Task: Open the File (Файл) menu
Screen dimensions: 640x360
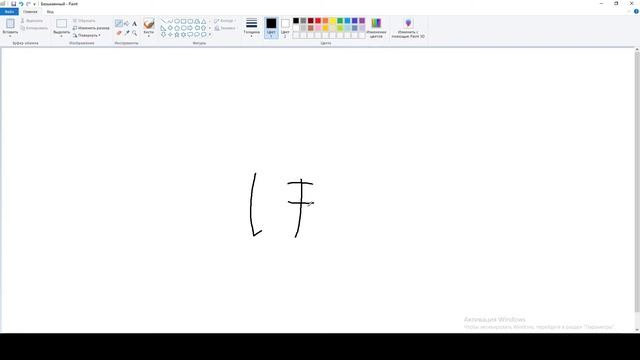Action: (x=9, y=11)
